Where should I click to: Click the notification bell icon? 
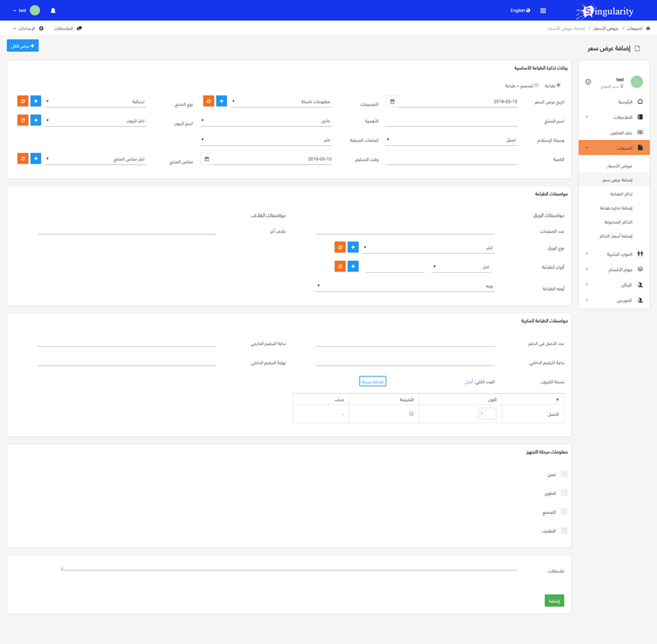tap(53, 11)
